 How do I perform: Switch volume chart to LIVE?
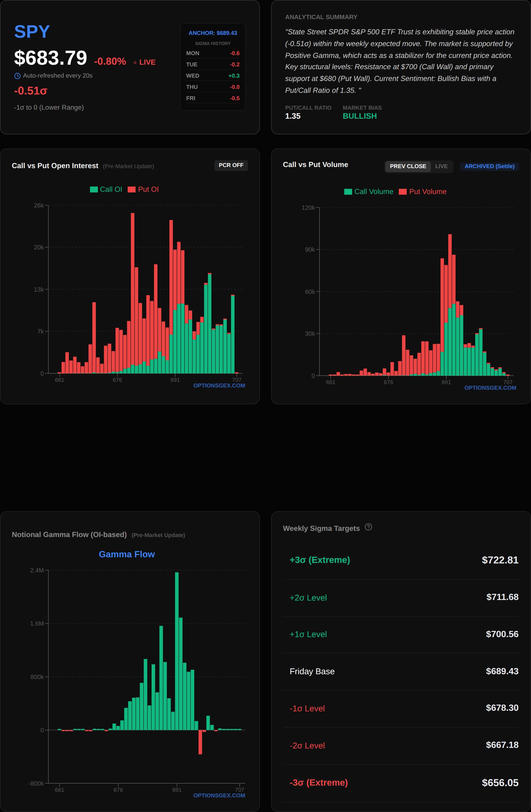point(441,166)
